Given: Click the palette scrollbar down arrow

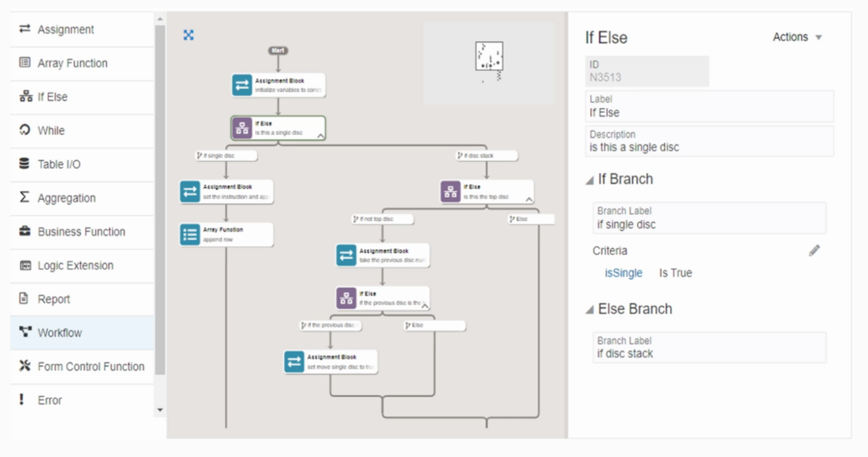Looking at the screenshot, I should coord(160,410).
